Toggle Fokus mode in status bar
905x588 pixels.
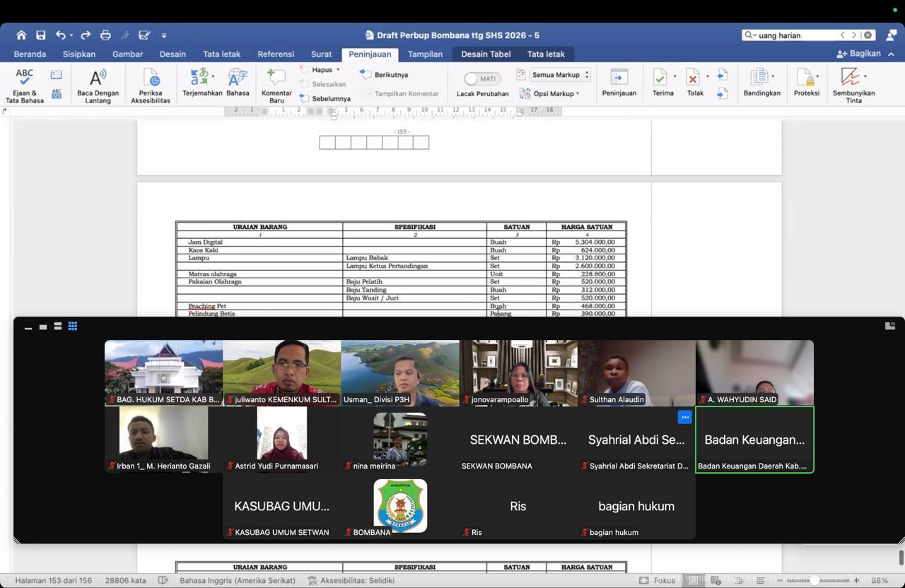point(657,580)
